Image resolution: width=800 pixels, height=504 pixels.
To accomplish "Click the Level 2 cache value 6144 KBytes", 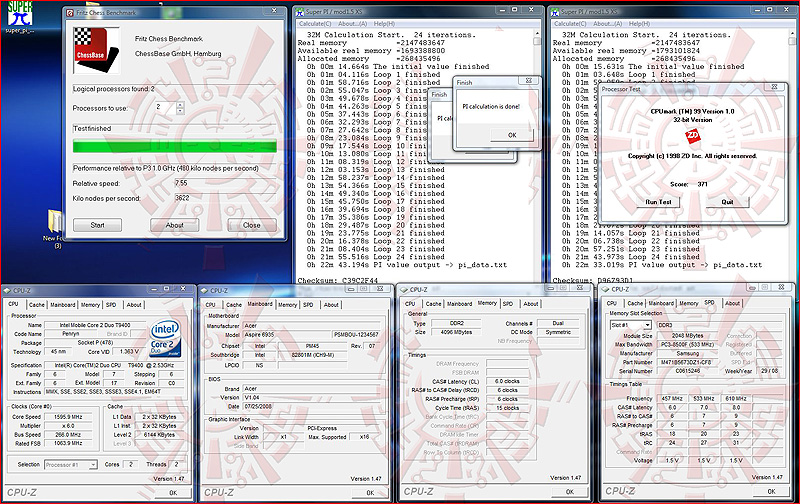I will pyautogui.click(x=159, y=435).
